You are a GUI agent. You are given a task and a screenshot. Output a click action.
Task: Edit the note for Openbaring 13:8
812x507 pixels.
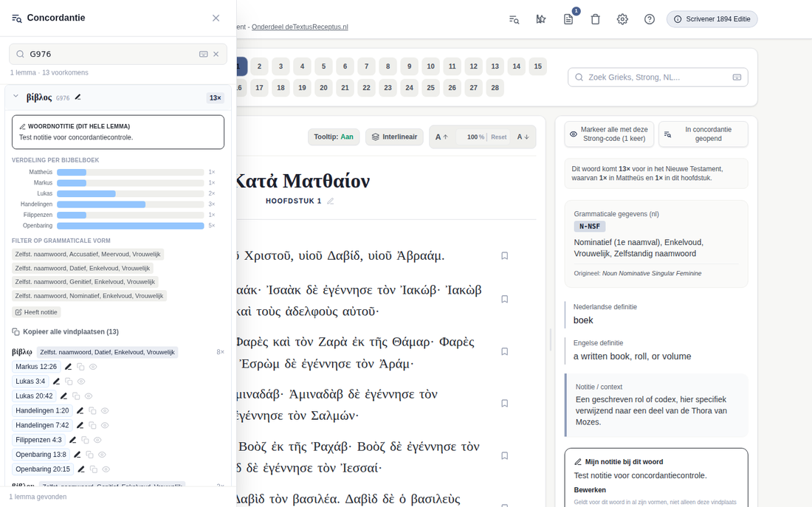[x=78, y=455]
